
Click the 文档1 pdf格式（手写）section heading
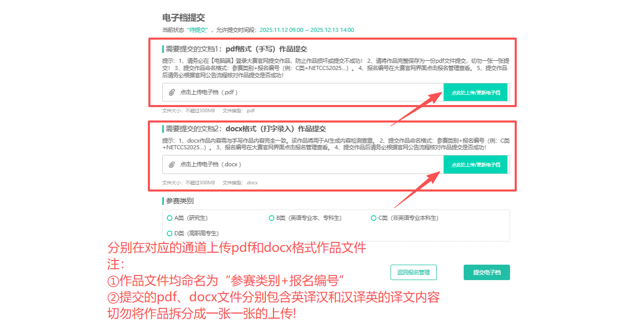tap(236, 49)
